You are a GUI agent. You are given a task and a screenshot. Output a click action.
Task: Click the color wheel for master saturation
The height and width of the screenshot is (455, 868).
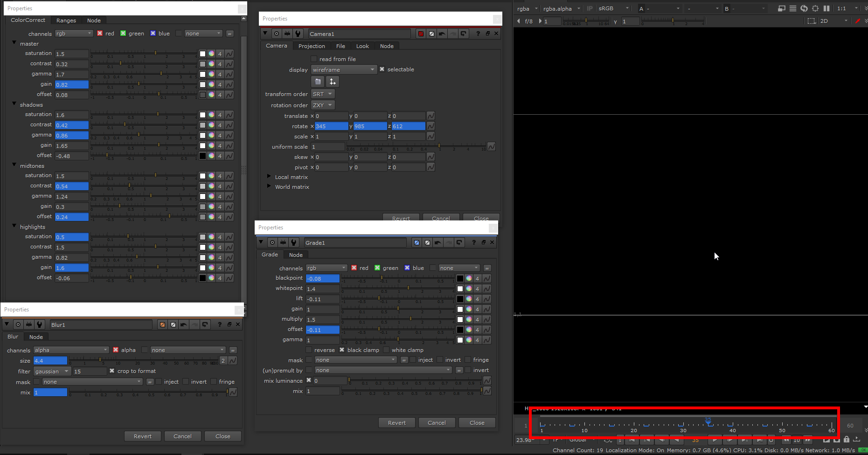tap(211, 54)
